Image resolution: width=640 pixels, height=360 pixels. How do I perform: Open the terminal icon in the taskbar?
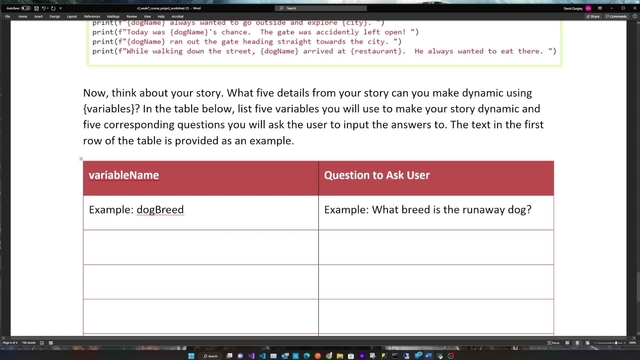tap(395, 356)
